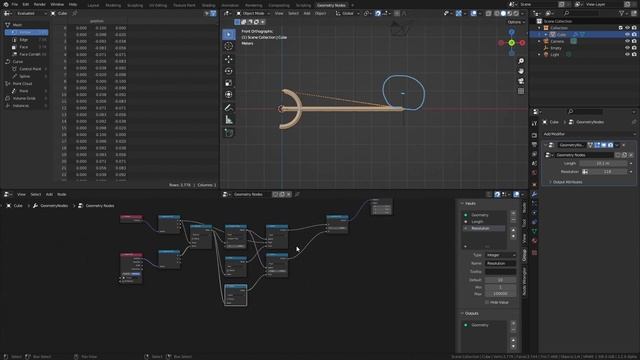
Task: Open the Object Mode dropdown
Action: [253, 13]
